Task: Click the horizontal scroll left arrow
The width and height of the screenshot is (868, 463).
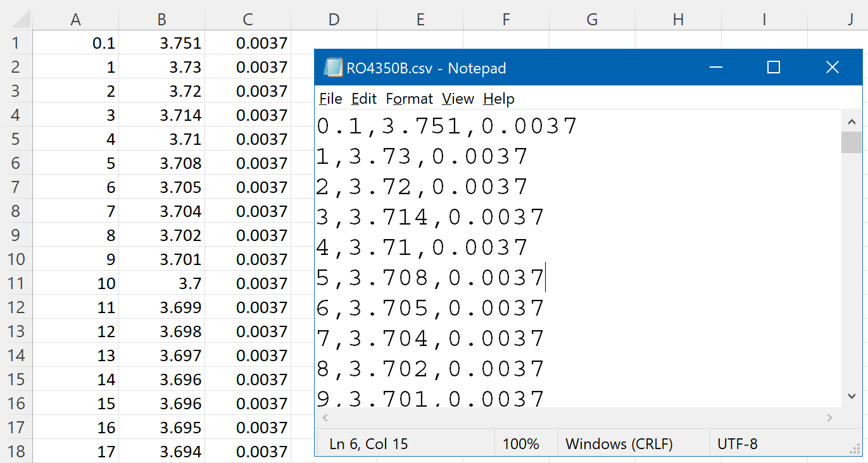Action: [x=325, y=417]
